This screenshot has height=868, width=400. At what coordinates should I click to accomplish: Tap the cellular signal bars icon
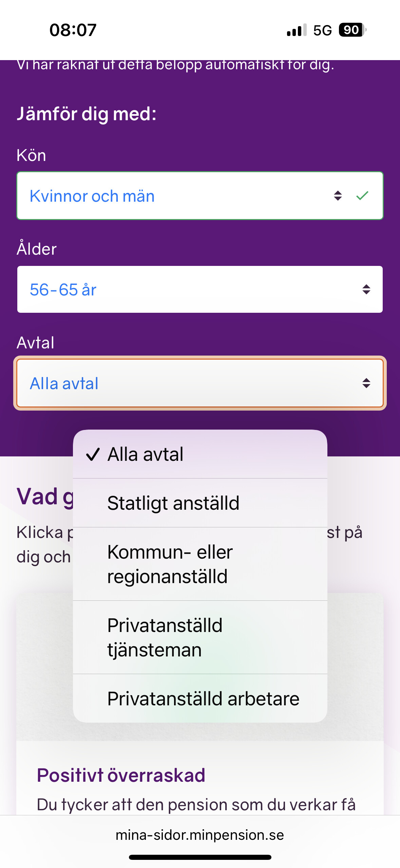[297, 30]
